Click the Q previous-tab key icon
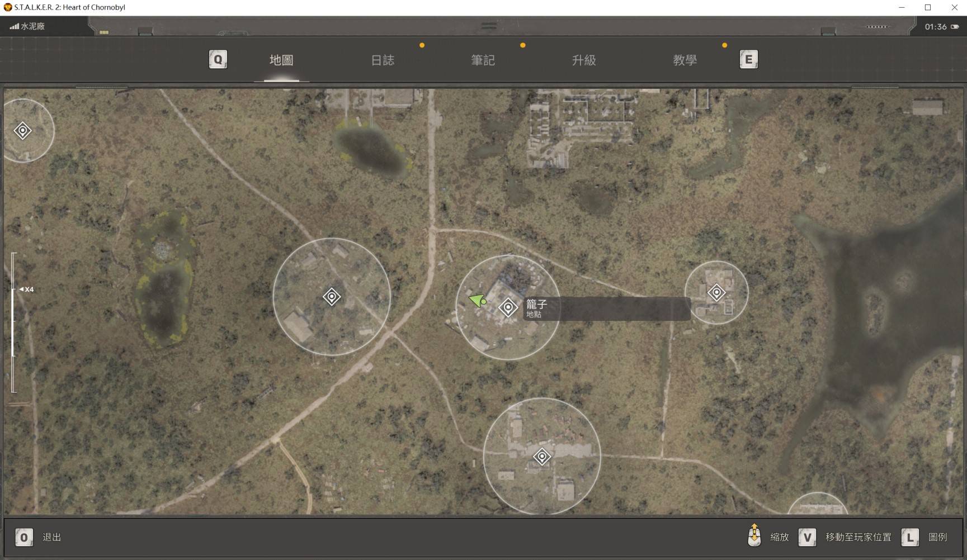This screenshot has height=560, width=967. tap(218, 59)
